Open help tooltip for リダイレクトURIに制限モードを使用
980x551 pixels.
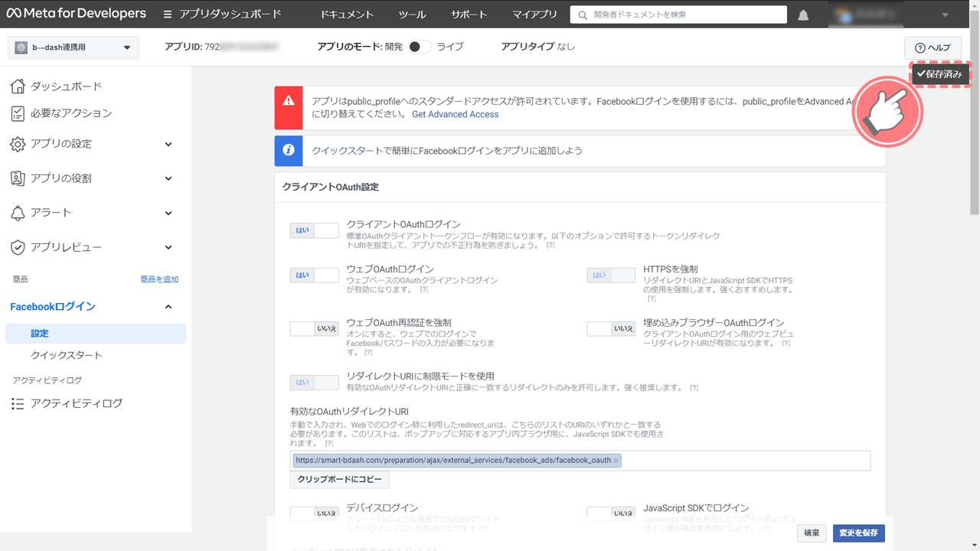pyautogui.click(x=694, y=388)
